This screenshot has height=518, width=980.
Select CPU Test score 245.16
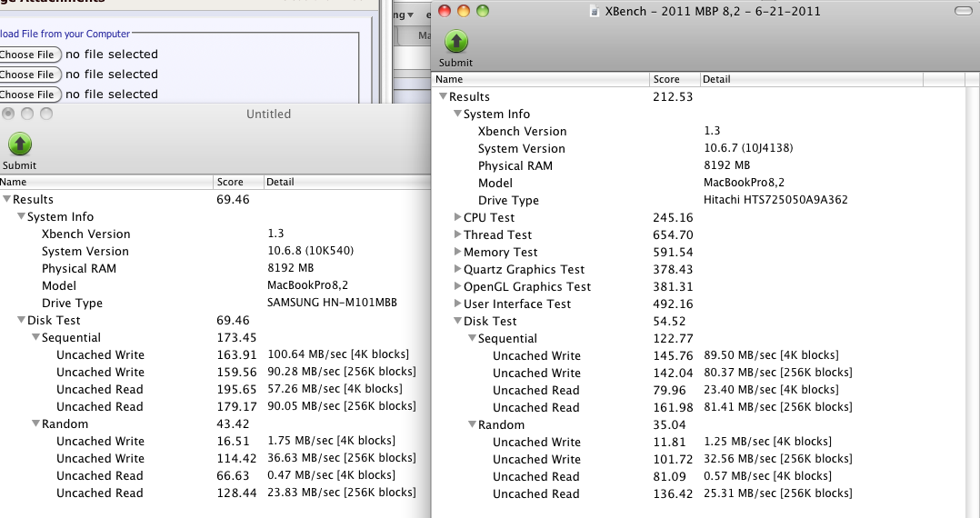pyautogui.click(x=673, y=217)
